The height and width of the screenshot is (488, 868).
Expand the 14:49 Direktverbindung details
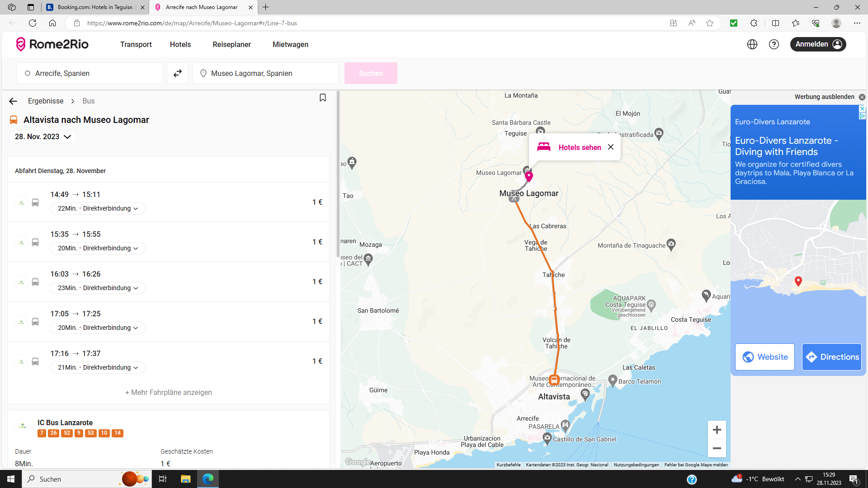click(x=98, y=208)
